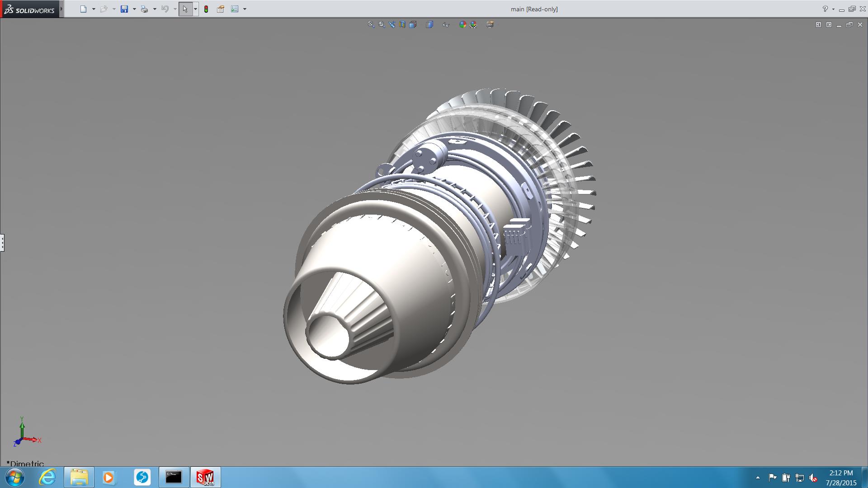Screen dimensions: 868x488
Task: Click the View Settings monitor icon
Action: click(x=490, y=24)
